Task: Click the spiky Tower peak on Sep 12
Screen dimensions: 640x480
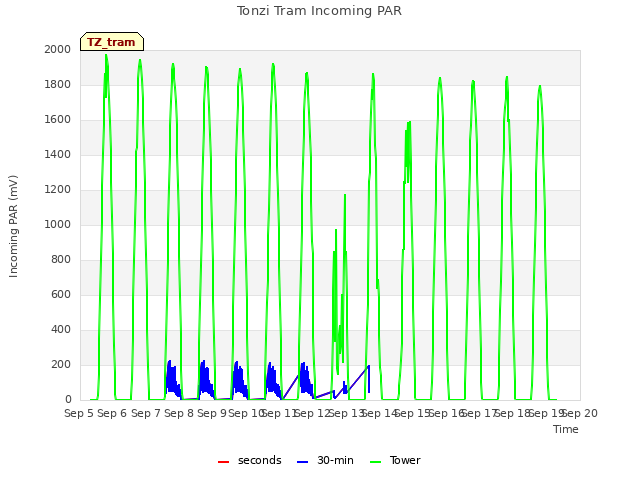Action: (x=345, y=196)
